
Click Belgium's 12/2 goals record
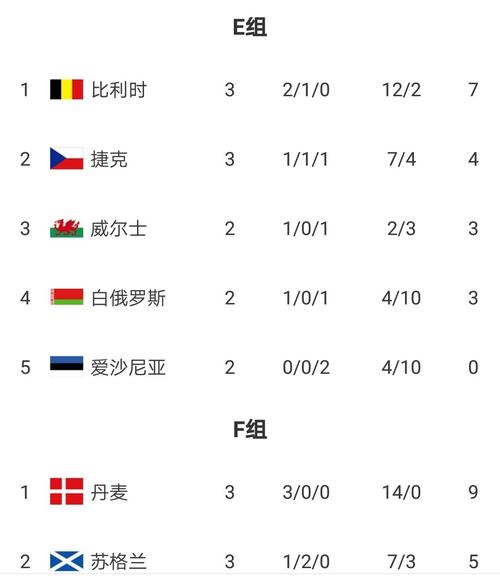pos(401,90)
